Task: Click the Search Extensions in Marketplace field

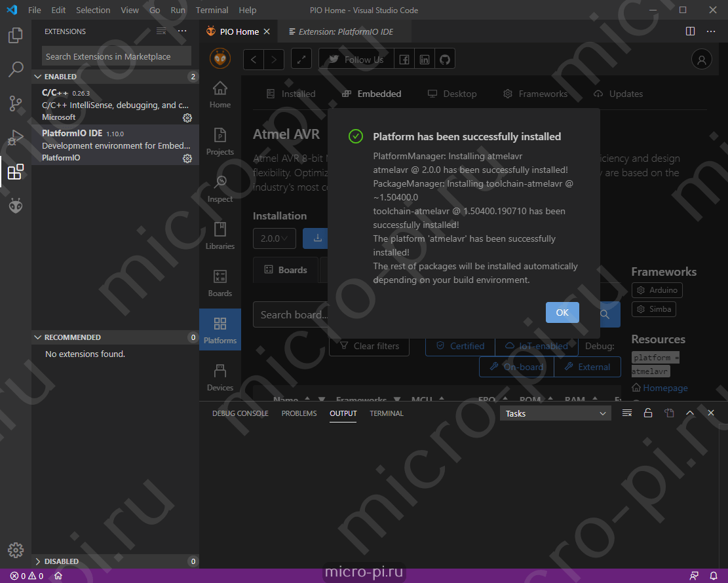Action: [x=116, y=56]
